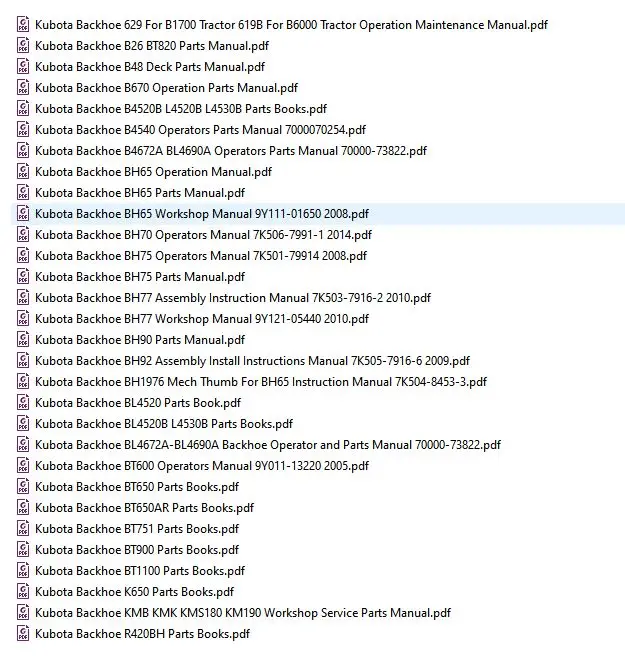The image size is (625, 669).
Task: Click PDF icon next to K650 Parts Books
Action: coord(23,592)
